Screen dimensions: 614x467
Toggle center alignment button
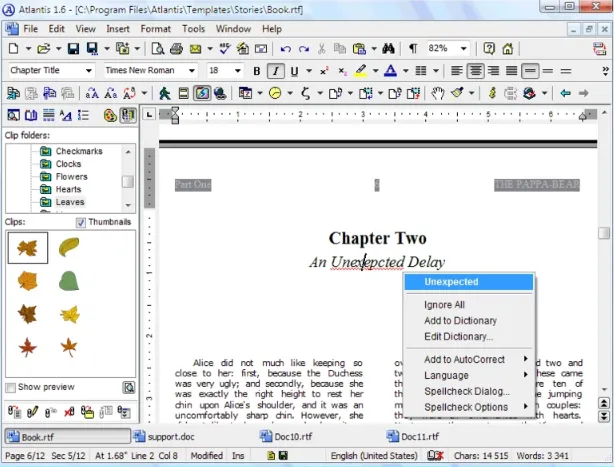475,71
